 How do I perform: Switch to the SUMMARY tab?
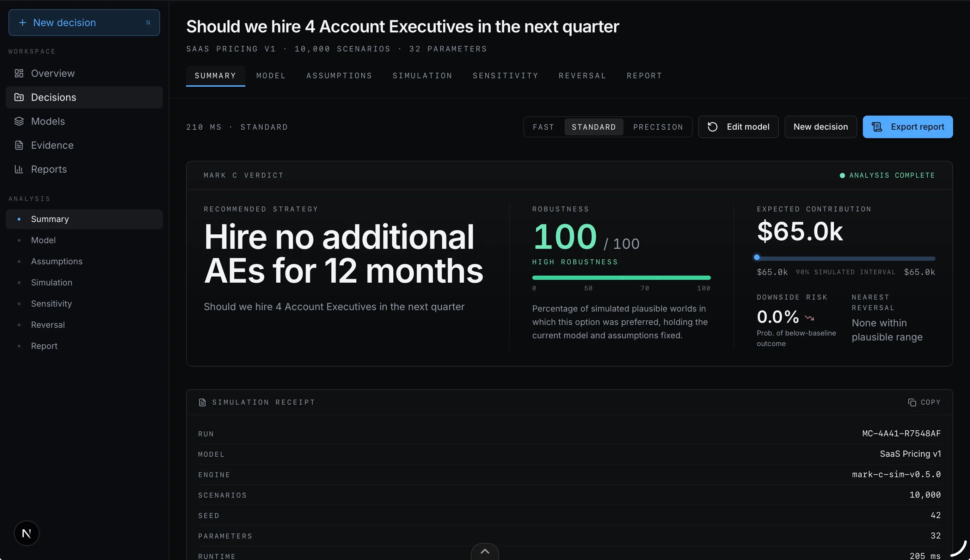215,76
